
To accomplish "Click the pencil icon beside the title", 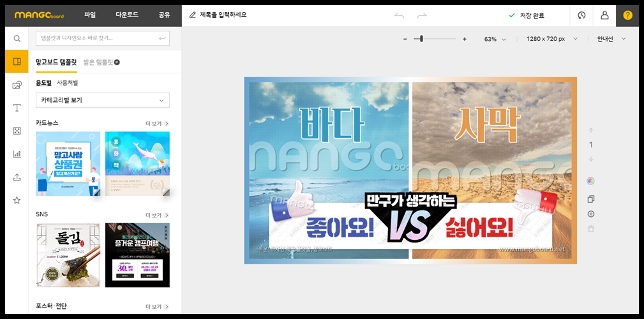I will (x=192, y=15).
